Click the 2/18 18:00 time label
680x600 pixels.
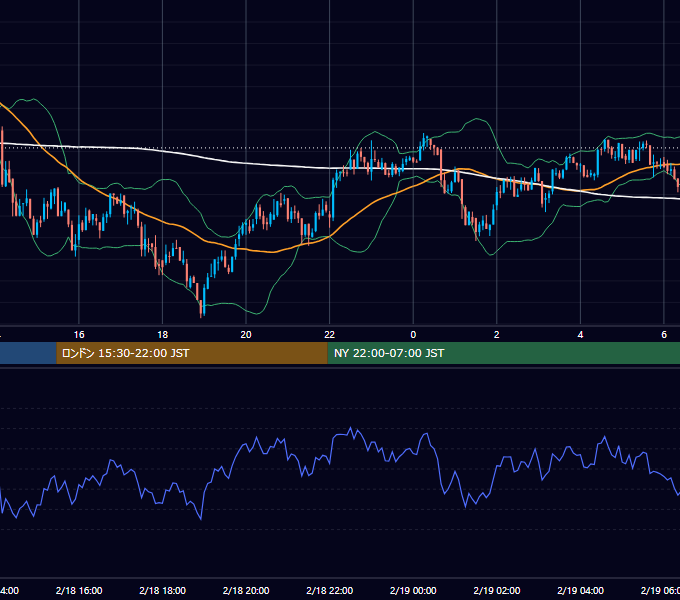pos(163,590)
